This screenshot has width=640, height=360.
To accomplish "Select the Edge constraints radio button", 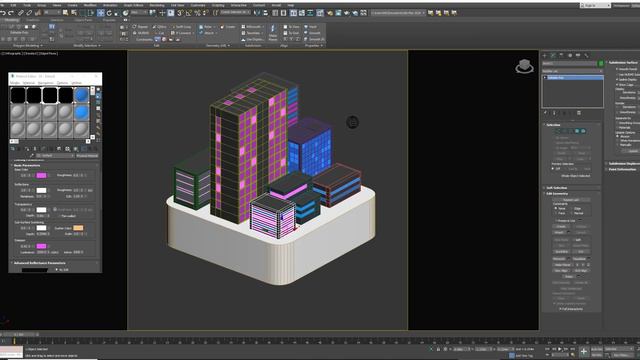I will [571, 209].
